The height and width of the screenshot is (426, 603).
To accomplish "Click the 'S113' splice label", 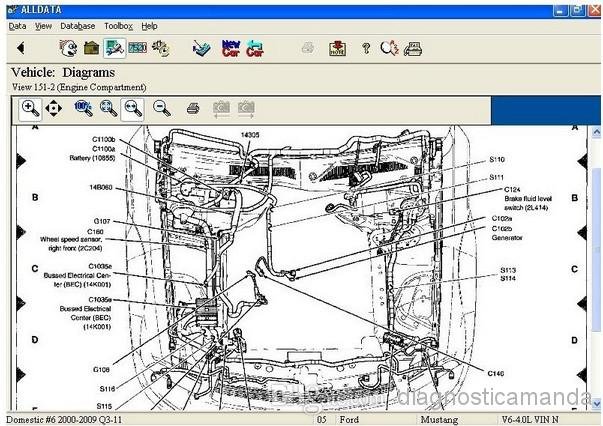I will [508, 270].
